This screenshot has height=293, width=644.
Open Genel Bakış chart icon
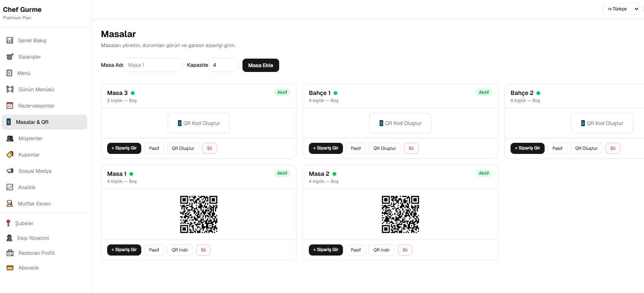[x=10, y=40]
